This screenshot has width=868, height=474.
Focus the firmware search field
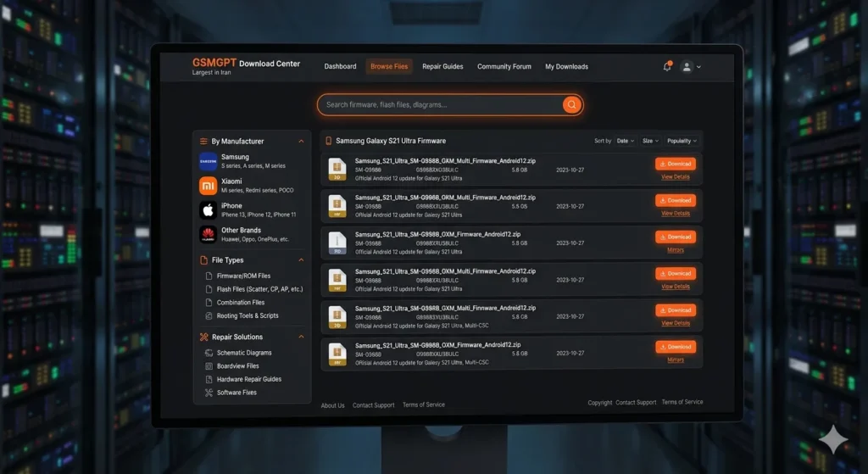[449, 104]
